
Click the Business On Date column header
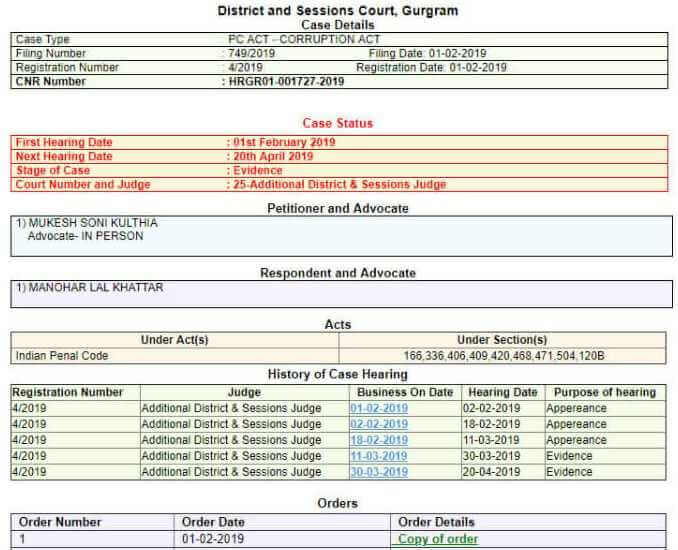pyautogui.click(x=405, y=393)
